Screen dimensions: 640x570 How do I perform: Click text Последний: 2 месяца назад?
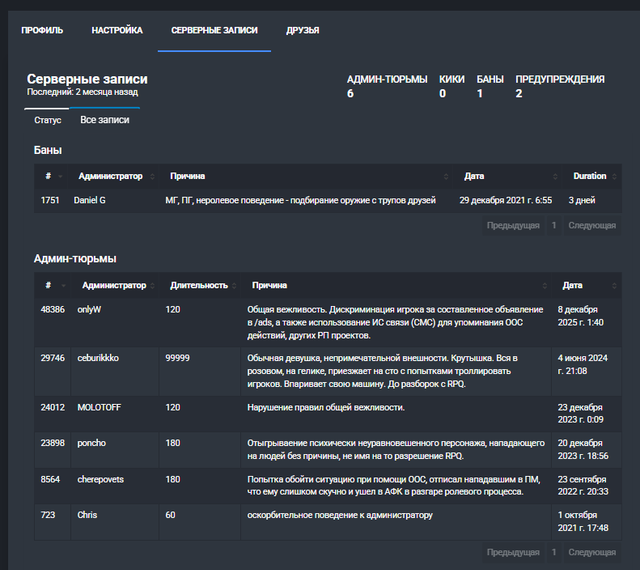pyautogui.click(x=82, y=92)
